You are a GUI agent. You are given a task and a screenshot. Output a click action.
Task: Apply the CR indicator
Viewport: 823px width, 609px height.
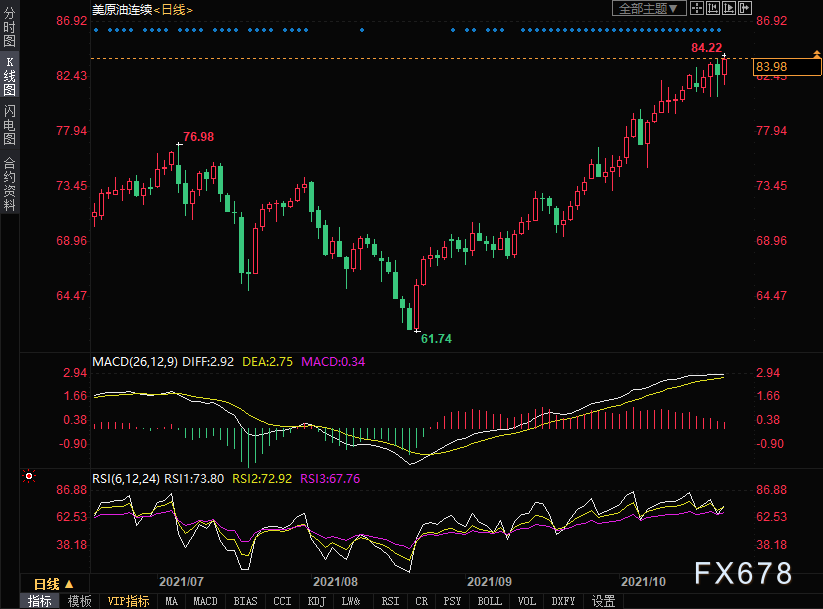pos(421,601)
